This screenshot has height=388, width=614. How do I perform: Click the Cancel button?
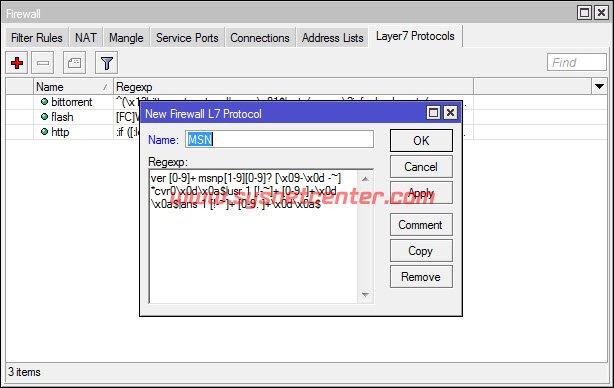pyautogui.click(x=421, y=167)
